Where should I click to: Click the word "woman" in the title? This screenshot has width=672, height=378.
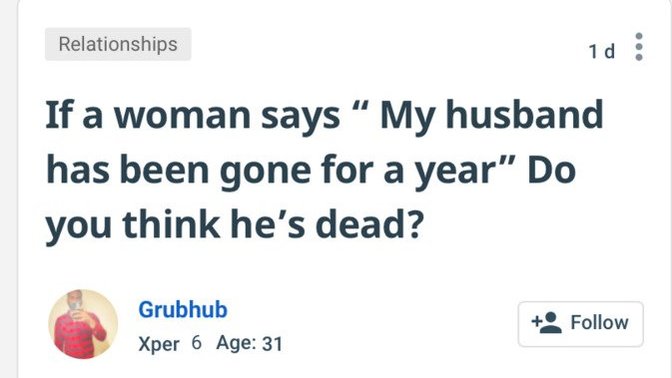pos(182,117)
